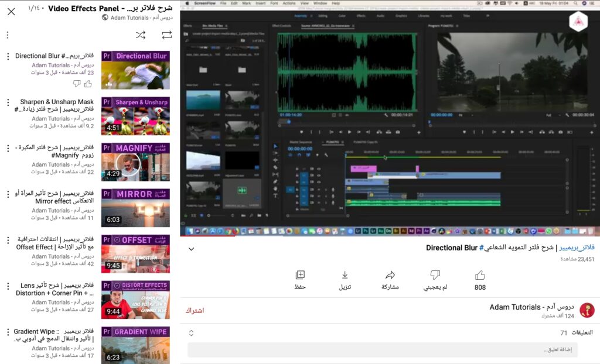Save the video with the حفظ icon
Viewport: 600px width, 364px height.
pos(301,275)
